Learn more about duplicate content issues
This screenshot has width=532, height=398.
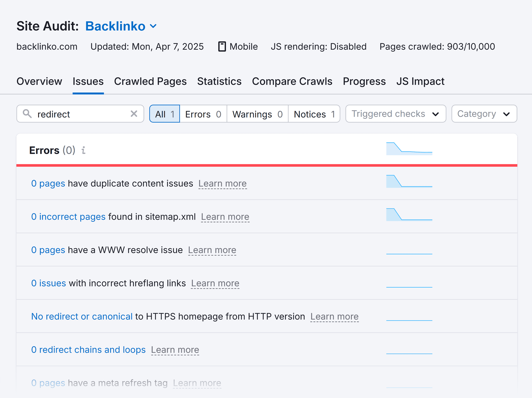[x=222, y=183]
